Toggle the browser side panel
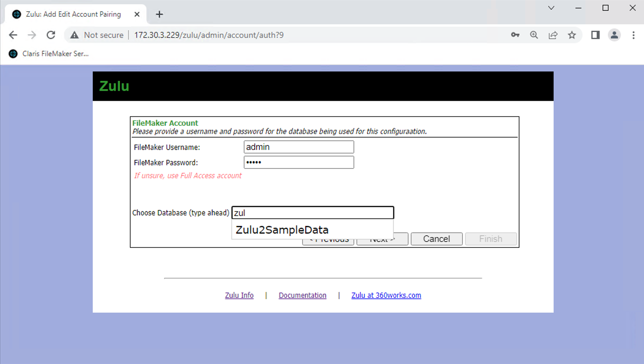The width and height of the screenshot is (644, 364). [x=595, y=35]
